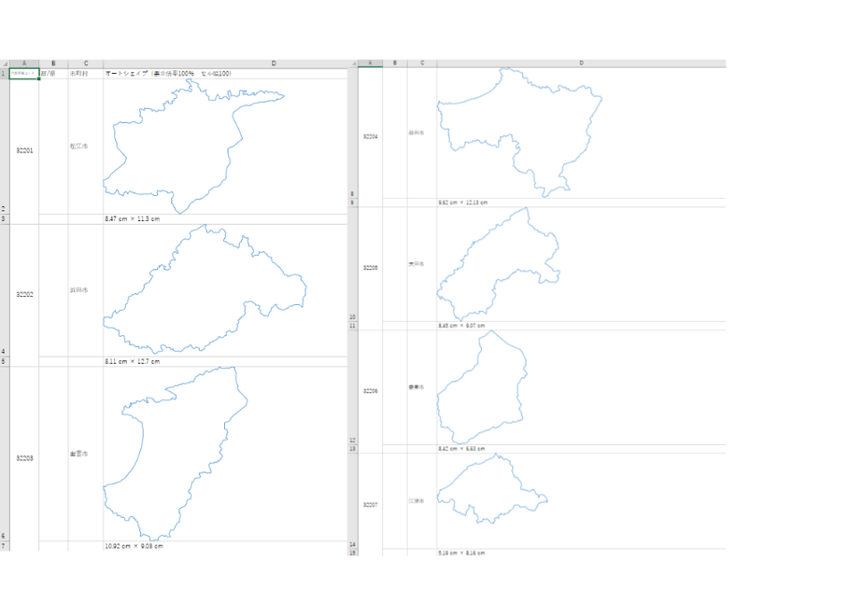Click city name cell 松江市
This screenshot has width=863, height=616.
86,147
